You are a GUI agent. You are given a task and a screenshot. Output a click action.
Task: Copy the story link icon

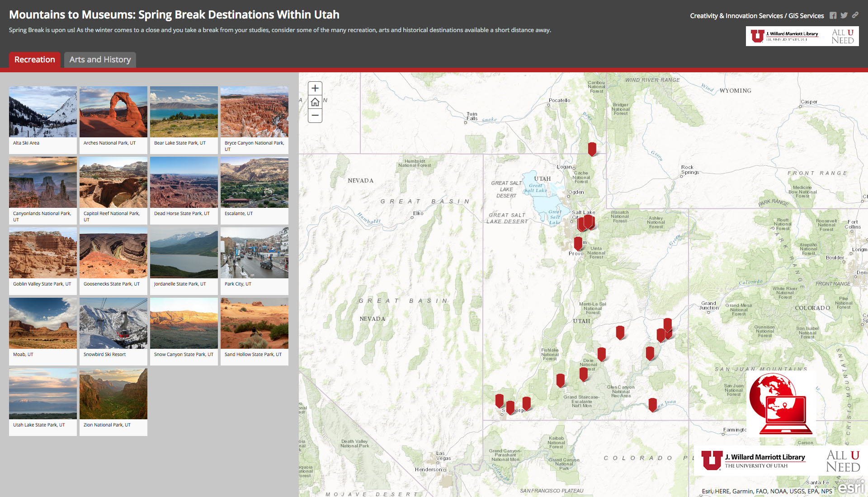[x=855, y=15]
